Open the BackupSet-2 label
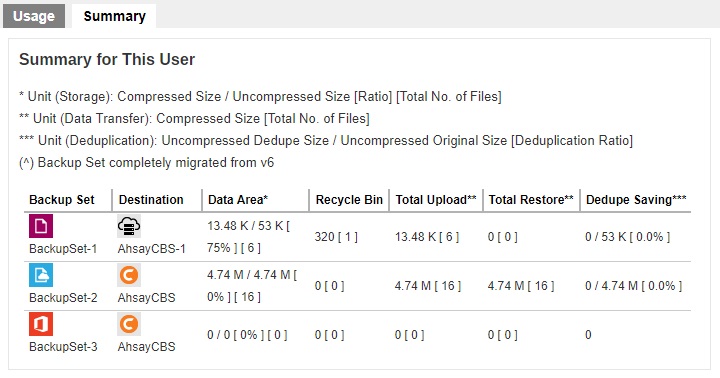Screen dimensions: 720x378 63,298
